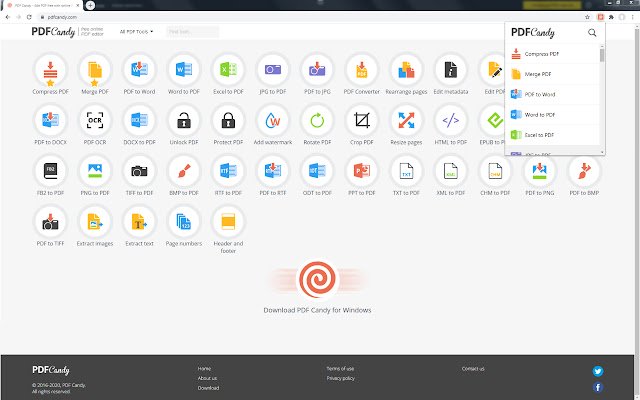Screen dimensions: 640x400
Task: Click the extension popup scrollbar
Action: pos(602,55)
